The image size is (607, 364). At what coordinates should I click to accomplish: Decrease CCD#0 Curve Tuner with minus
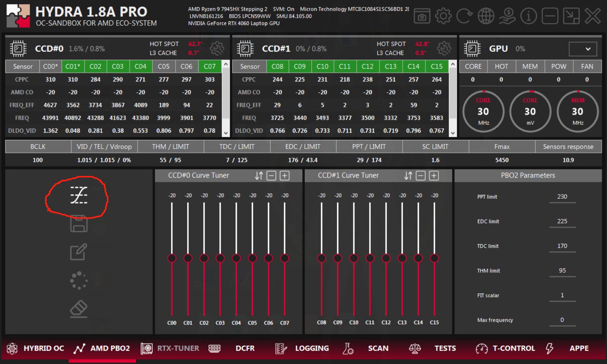(271, 176)
